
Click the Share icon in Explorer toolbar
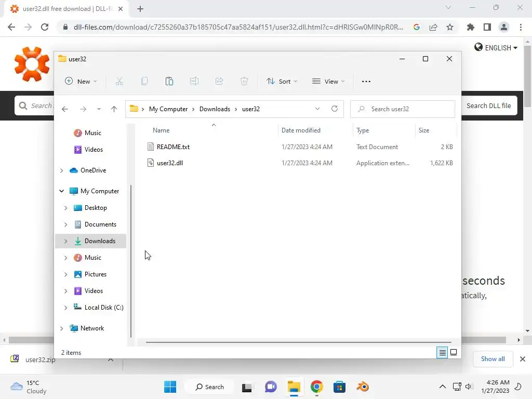coord(219,82)
